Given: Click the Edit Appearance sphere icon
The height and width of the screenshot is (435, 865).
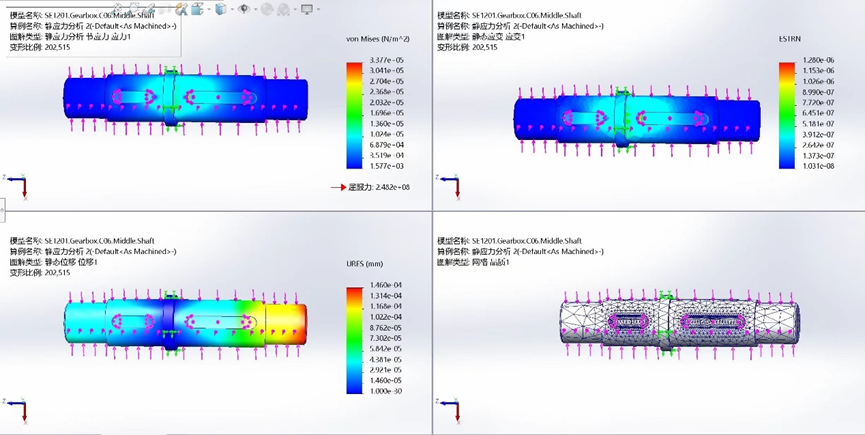Looking at the screenshot, I should click(x=266, y=9).
